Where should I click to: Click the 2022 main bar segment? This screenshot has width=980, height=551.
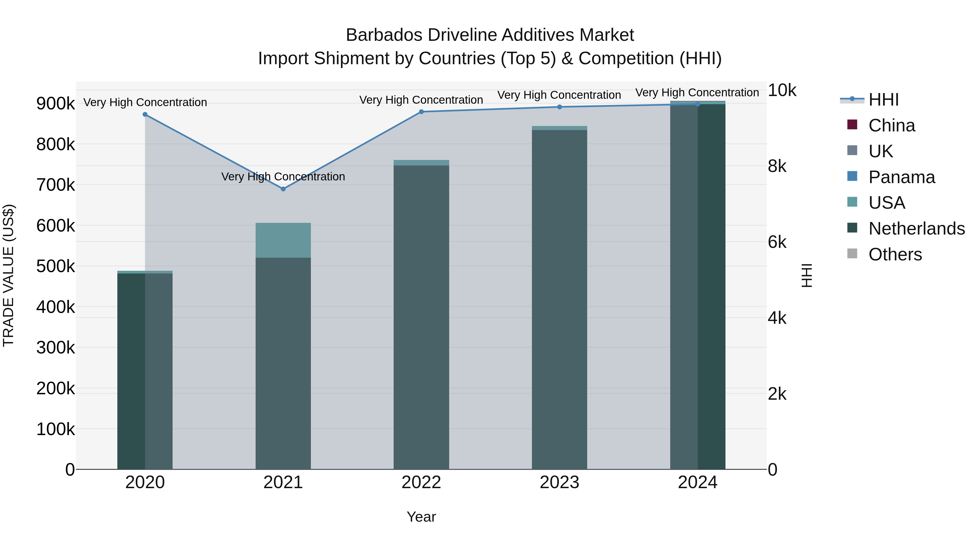coord(421,318)
